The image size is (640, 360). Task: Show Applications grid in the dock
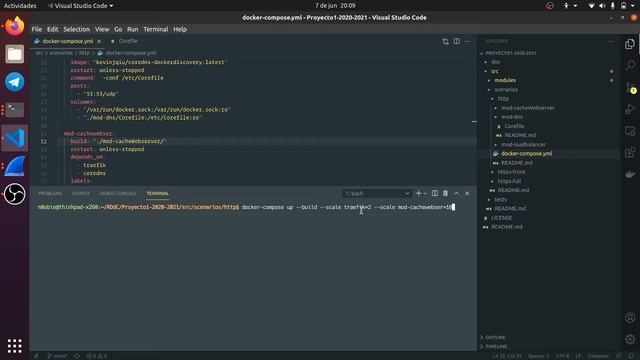tap(15, 346)
